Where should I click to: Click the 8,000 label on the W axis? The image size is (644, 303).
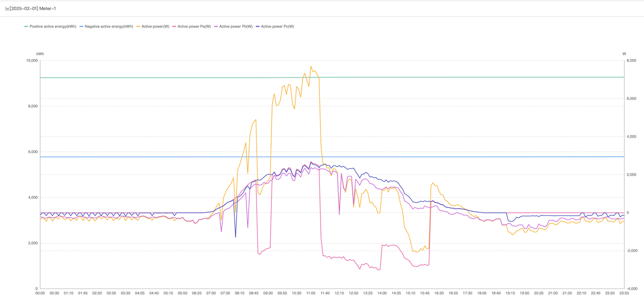631,61
